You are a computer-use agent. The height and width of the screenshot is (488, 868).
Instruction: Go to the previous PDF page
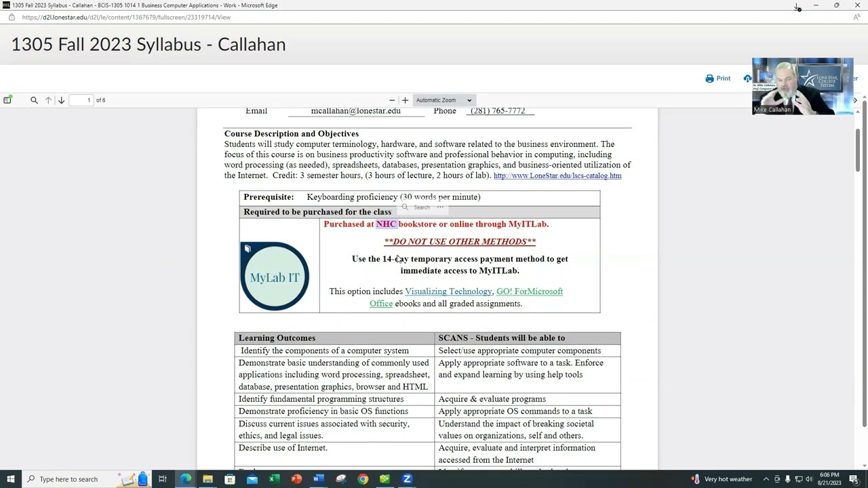(48, 100)
